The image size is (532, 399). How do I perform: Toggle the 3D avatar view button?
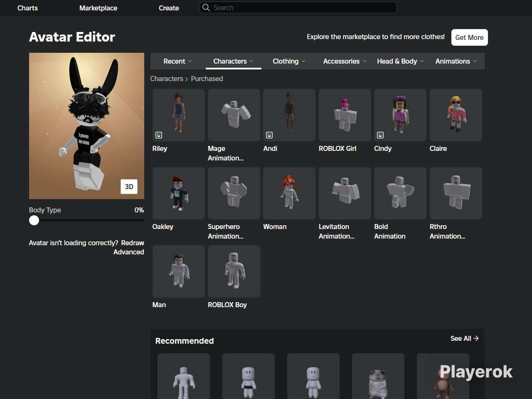pos(129,187)
